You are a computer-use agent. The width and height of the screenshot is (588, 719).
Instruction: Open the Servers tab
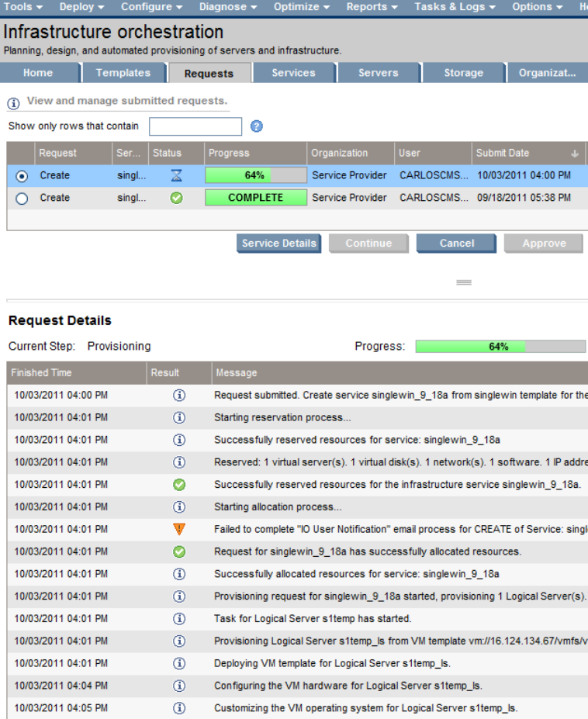(378, 73)
